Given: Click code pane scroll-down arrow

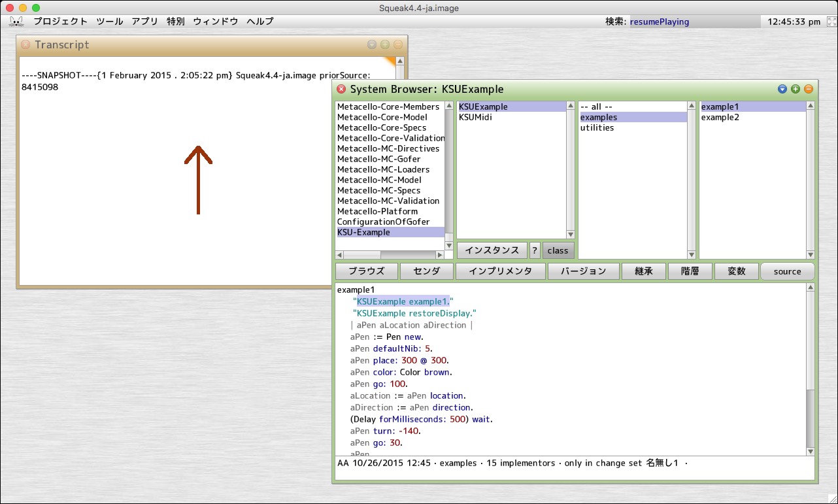Looking at the screenshot, I should pos(811,451).
